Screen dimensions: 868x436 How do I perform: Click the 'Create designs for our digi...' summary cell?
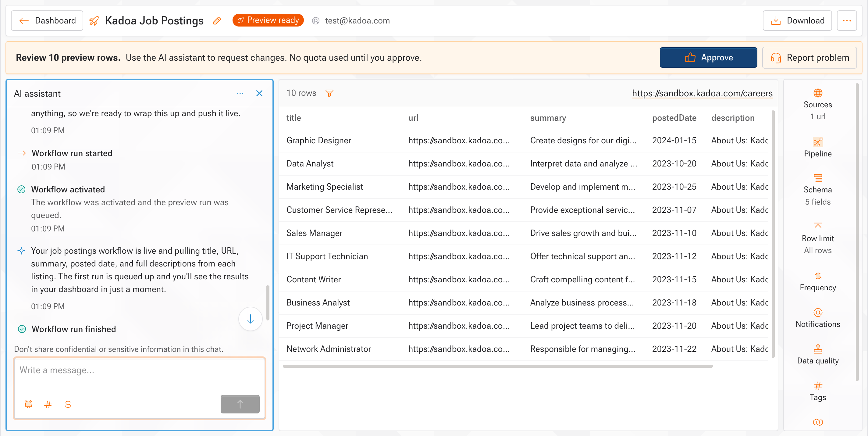pos(583,141)
